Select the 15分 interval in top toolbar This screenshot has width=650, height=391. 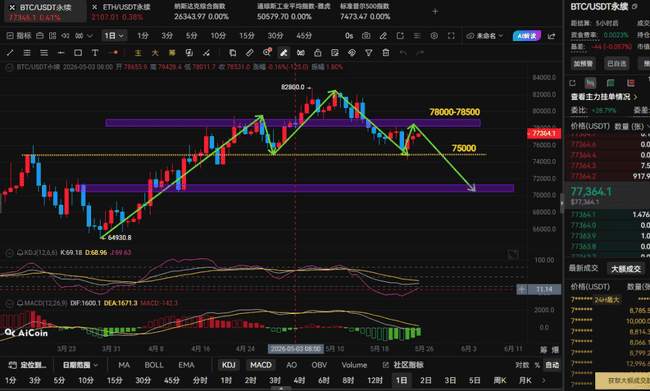tap(247, 36)
